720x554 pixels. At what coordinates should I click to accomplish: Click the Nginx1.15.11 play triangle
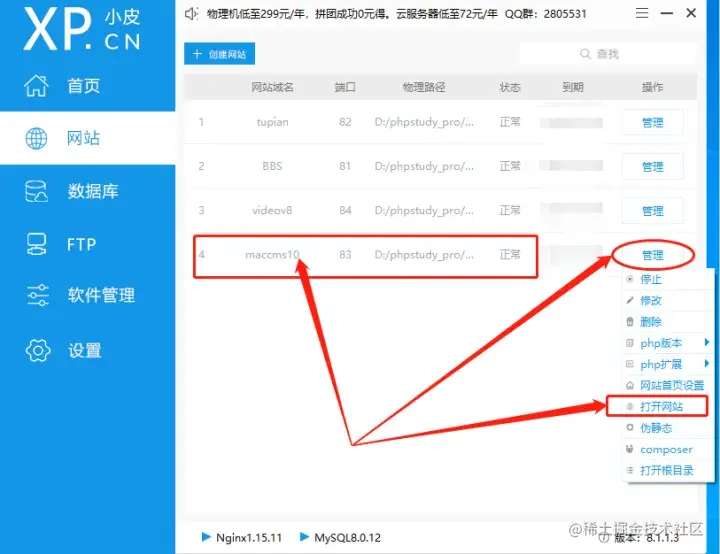click(206, 537)
